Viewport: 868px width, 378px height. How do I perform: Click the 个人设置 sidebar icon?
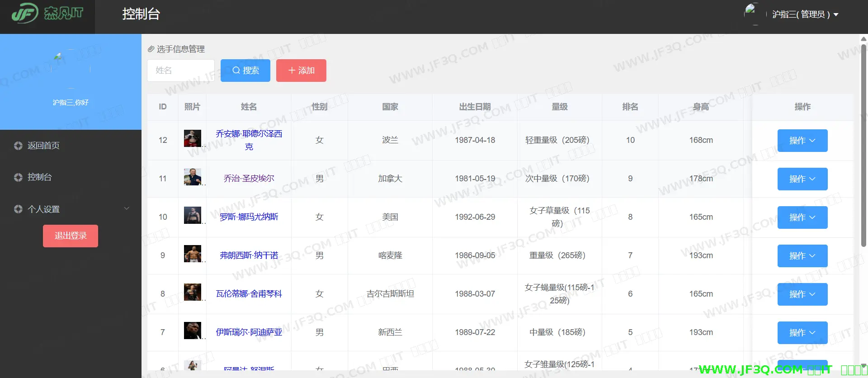(18, 209)
